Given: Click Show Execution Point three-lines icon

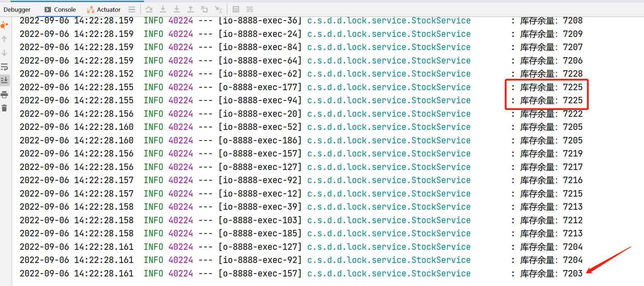Looking at the screenshot, I should (x=132, y=10).
